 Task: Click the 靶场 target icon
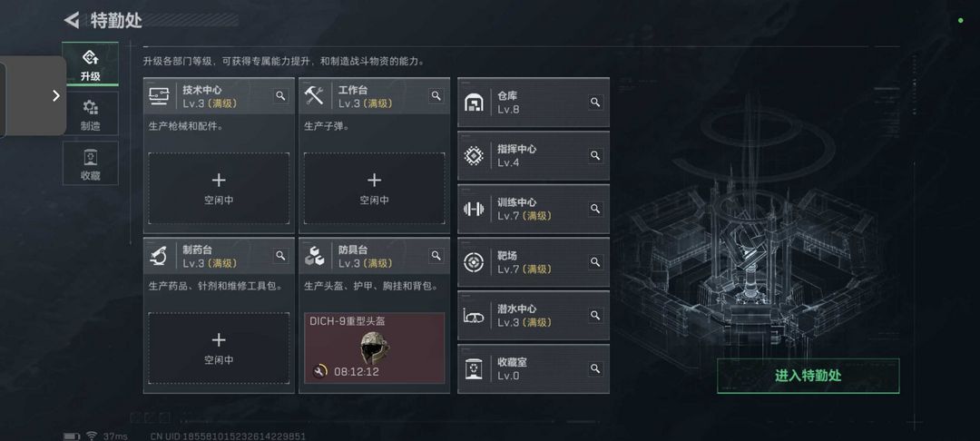pyautogui.click(x=474, y=261)
